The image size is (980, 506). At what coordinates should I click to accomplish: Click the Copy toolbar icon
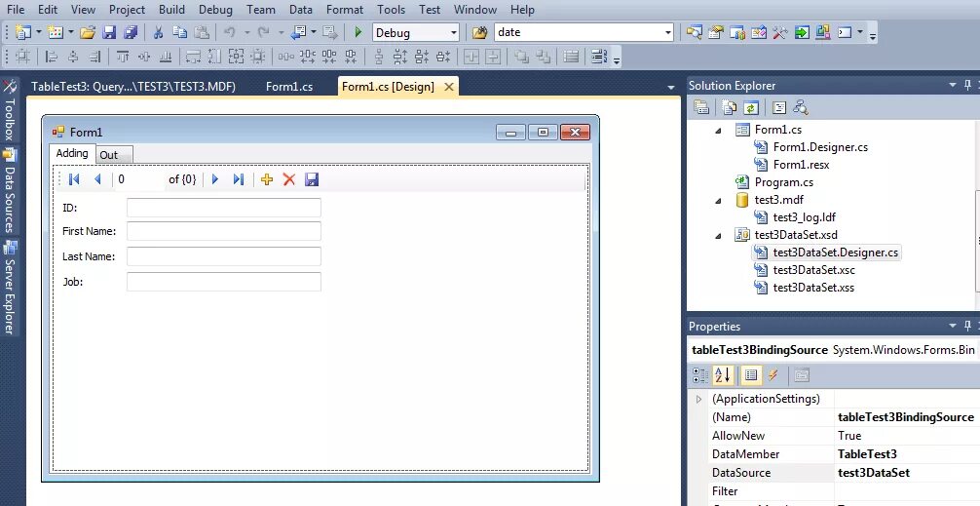(179, 32)
